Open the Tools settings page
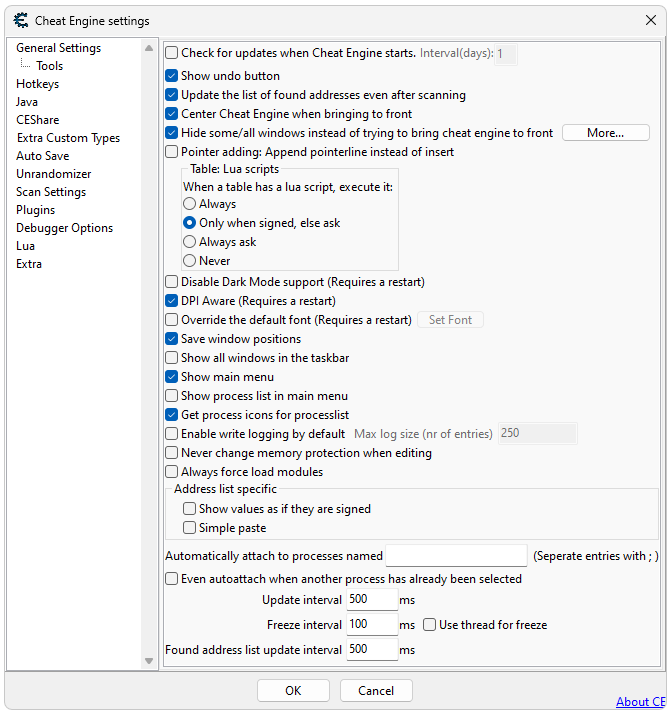 pyautogui.click(x=50, y=66)
